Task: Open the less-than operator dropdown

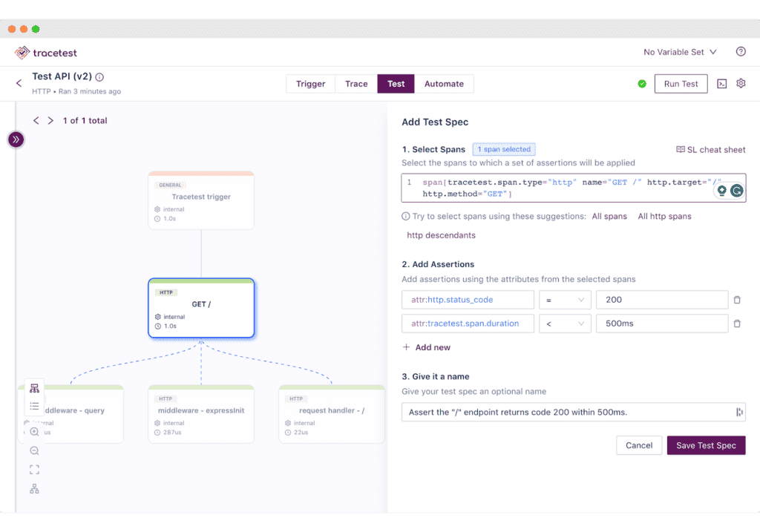Action: pos(565,324)
